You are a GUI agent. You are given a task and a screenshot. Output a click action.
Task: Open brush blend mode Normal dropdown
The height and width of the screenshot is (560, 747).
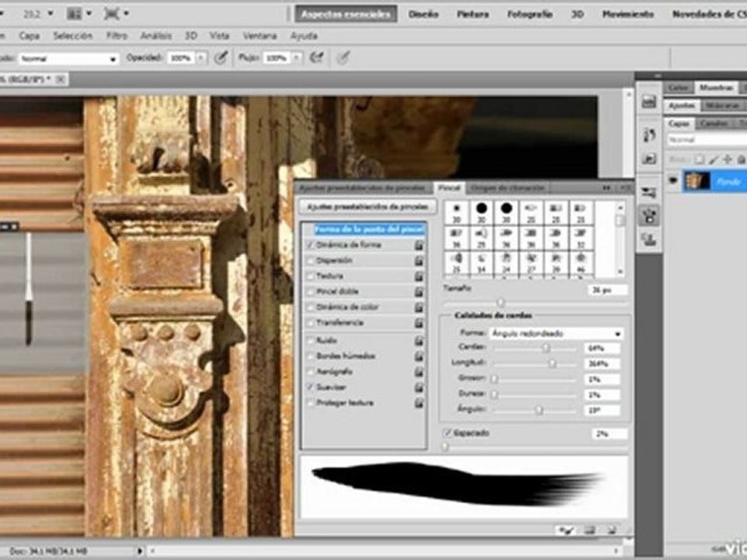coord(68,58)
